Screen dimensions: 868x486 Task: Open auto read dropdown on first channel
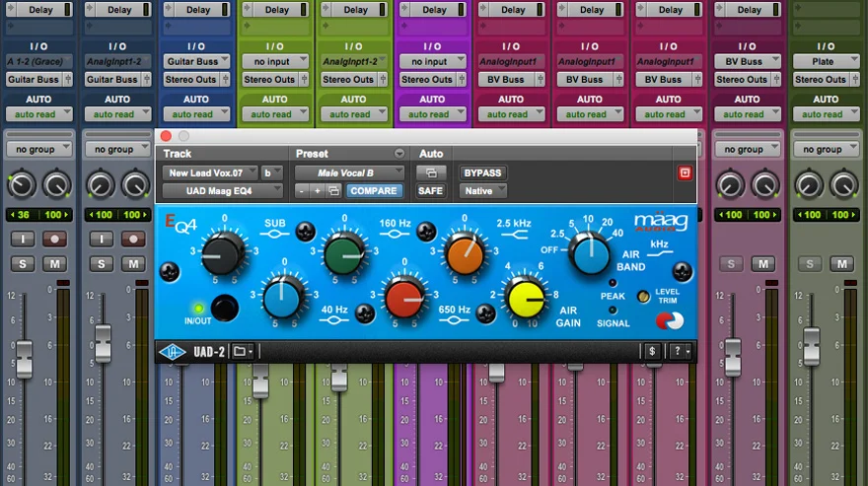tap(39, 114)
